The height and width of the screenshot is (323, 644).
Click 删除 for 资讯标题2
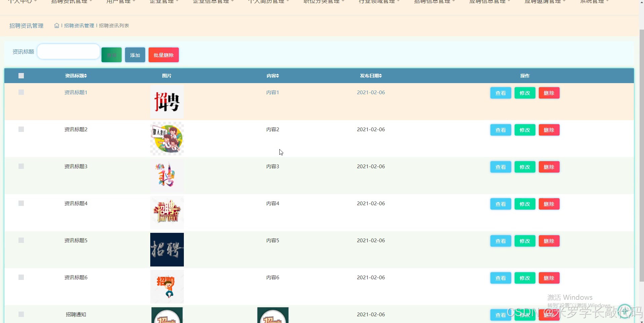(x=549, y=130)
